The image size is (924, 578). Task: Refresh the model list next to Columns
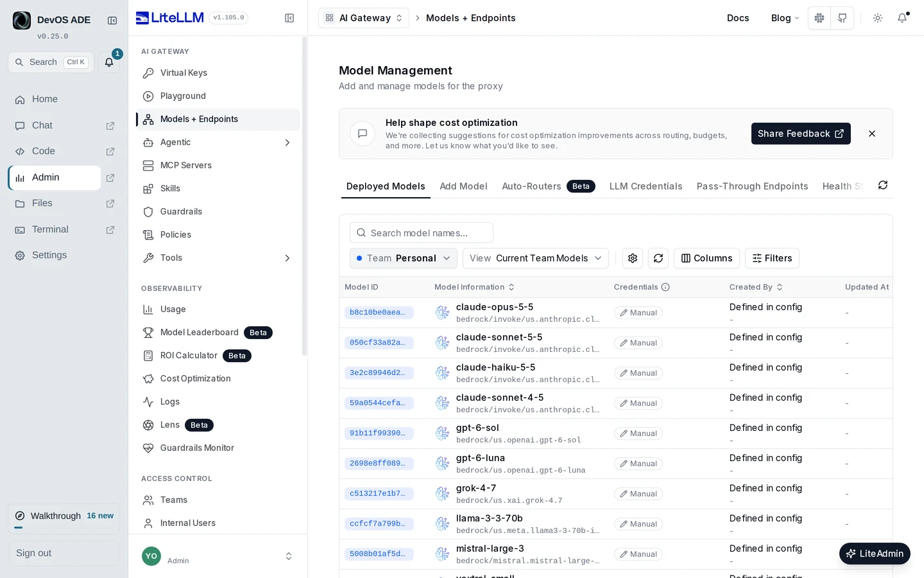point(658,258)
